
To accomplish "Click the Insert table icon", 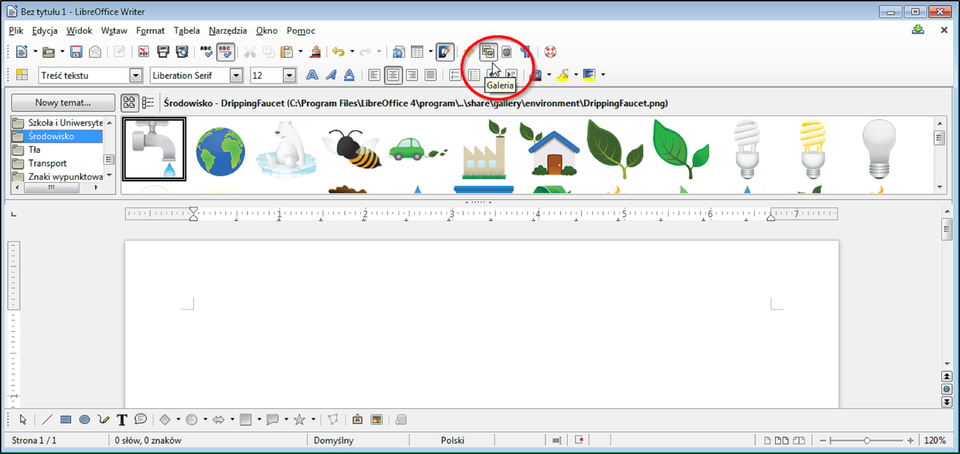I will (x=418, y=52).
